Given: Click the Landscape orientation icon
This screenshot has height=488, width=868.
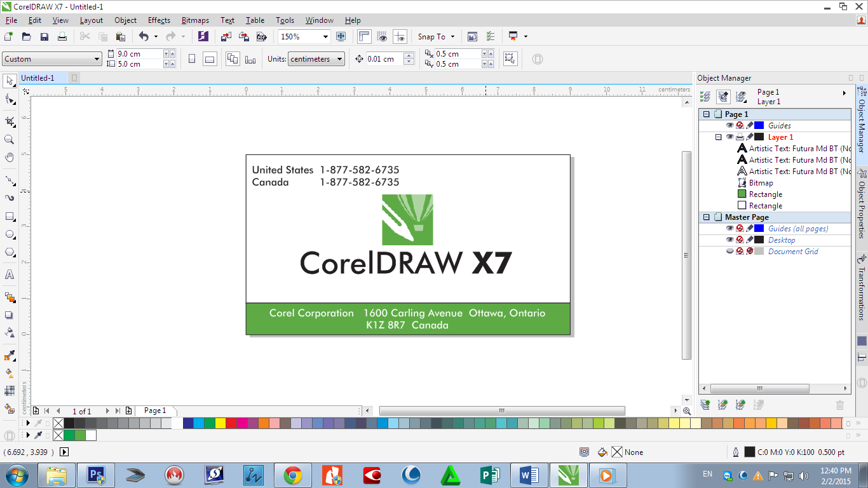Looking at the screenshot, I should [210, 59].
